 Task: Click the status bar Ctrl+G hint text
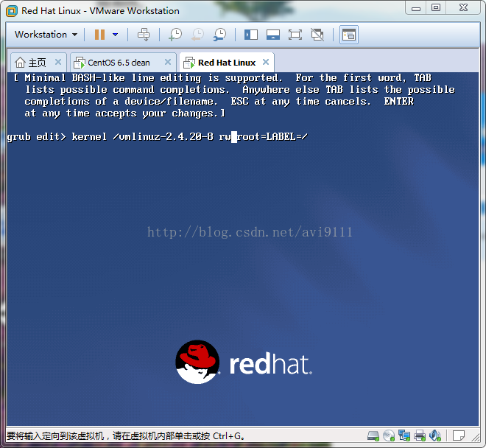coord(125,436)
